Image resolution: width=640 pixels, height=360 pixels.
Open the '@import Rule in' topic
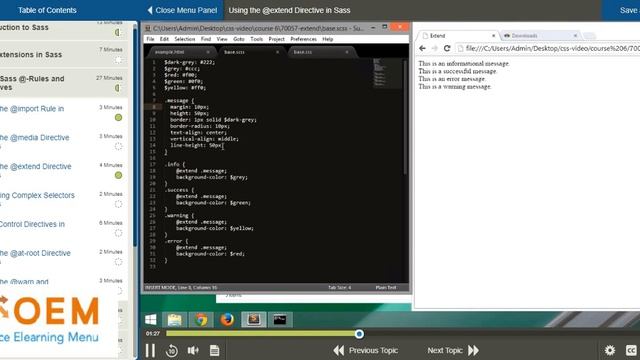pyautogui.click(x=32, y=109)
